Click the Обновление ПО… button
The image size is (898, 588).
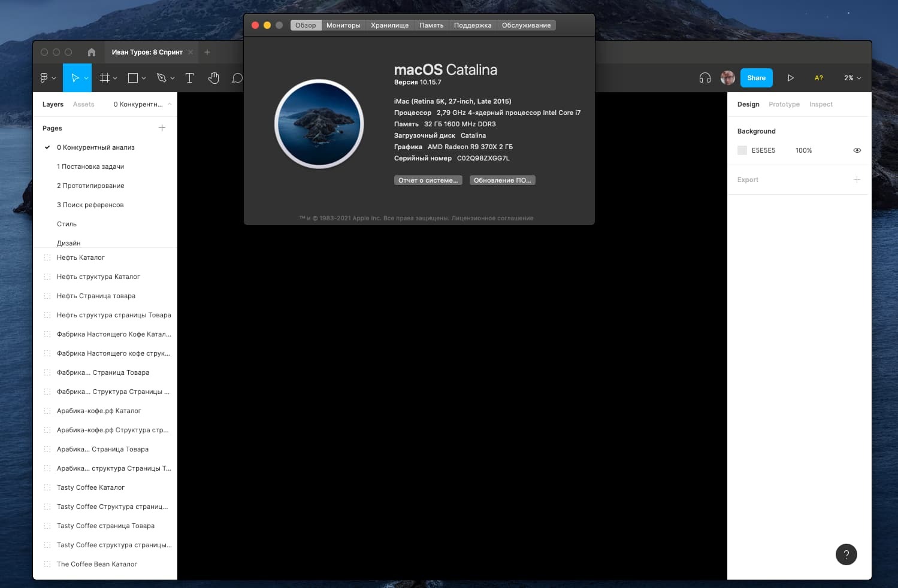click(x=502, y=180)
